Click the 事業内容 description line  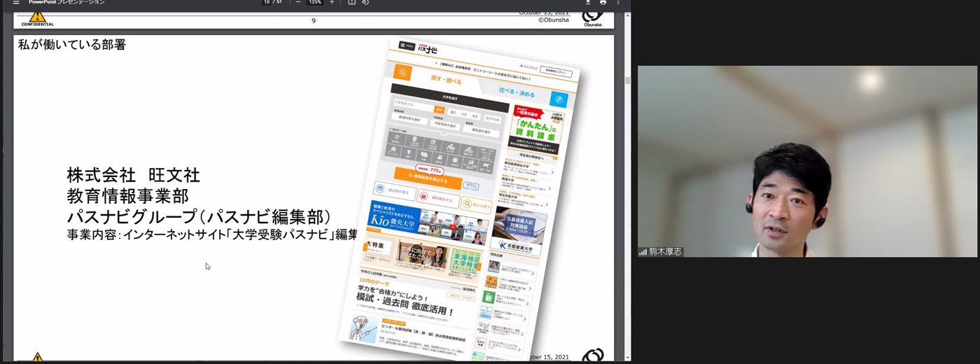(x=212, y=234)
